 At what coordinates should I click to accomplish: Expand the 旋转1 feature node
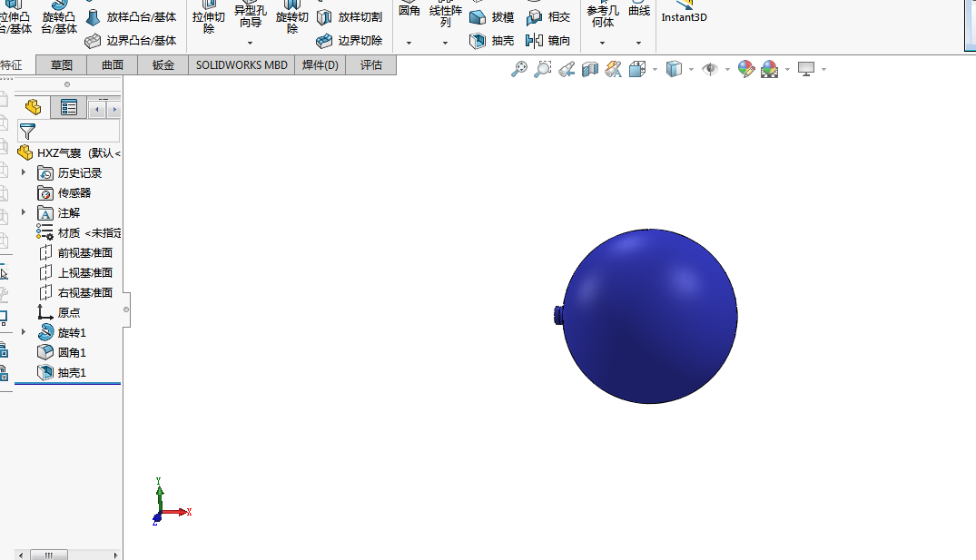pyautogui.click(x=24, y=332)
